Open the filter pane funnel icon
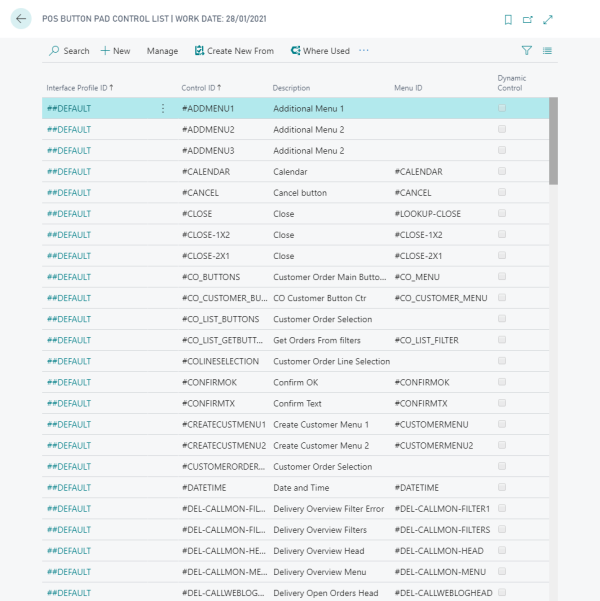The image size is (600, 601). (527, 50)
